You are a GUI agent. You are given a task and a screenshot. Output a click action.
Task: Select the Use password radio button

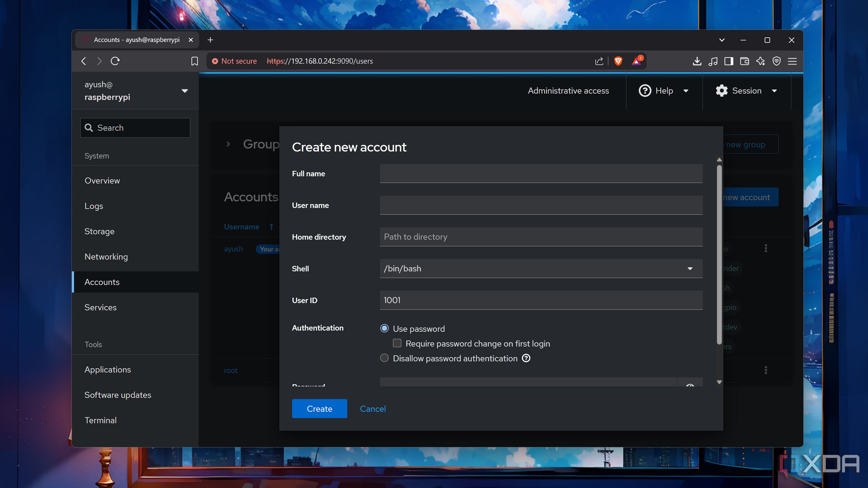coord(384,328)
